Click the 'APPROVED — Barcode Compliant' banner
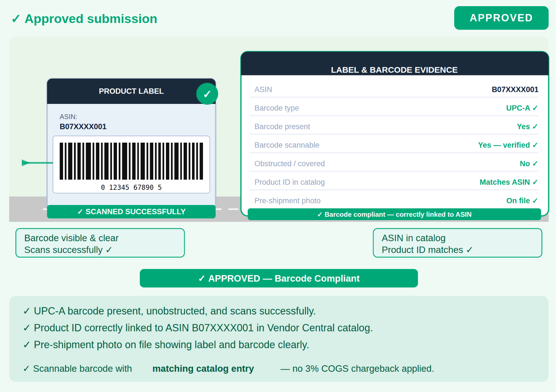Screen dimensions: 556x392 (x=279, y=278)
